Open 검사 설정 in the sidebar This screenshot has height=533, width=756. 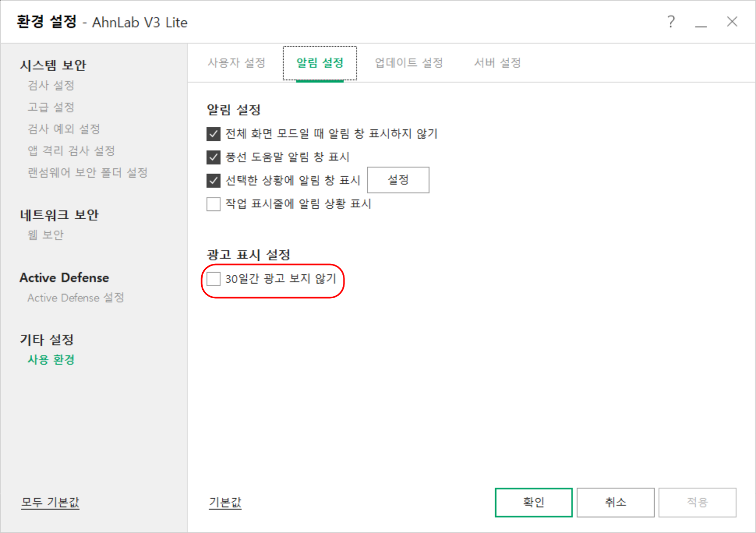click(x=51, y=85)
